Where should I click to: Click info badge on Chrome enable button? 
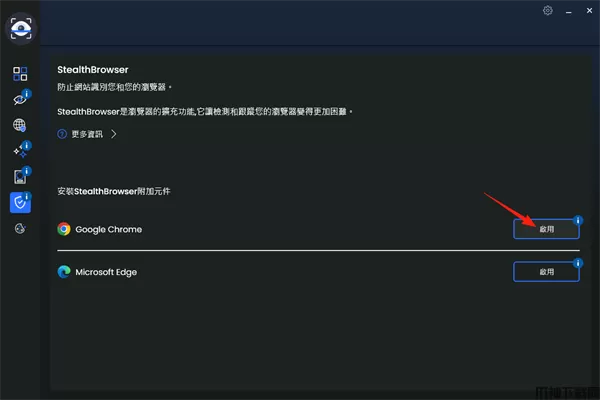point(578,220)
